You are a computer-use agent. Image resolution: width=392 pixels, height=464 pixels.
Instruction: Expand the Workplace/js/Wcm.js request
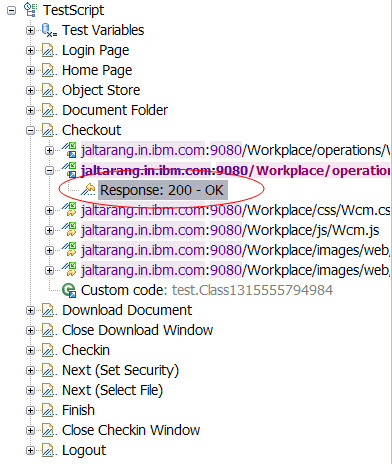pyautogui.click(x=49, y=230)
